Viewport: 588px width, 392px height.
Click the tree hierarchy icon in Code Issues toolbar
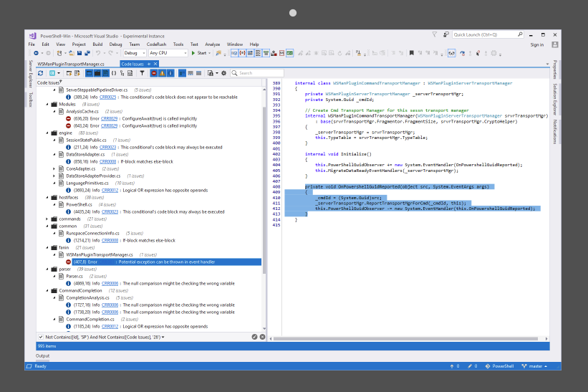(122, 73)
